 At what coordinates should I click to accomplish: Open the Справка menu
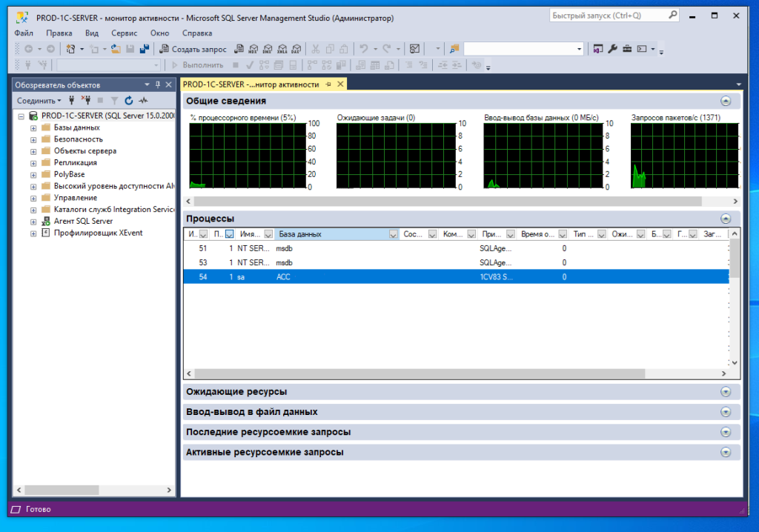point(196,33)
